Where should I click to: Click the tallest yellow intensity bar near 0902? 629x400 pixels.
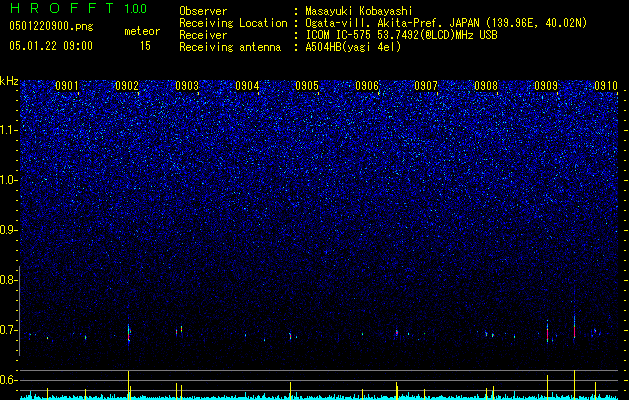[128, 385]
